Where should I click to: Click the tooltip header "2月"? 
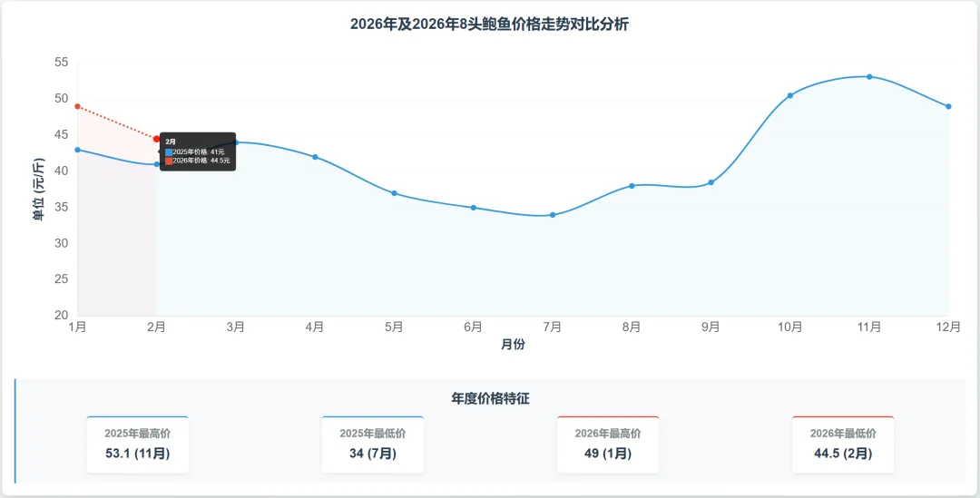(171, 142)
